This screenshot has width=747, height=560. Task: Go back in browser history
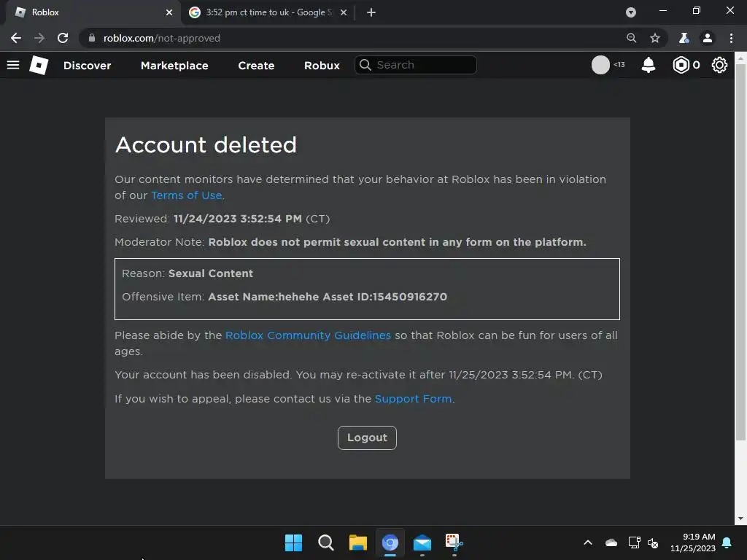pyautogui.click(x=16, y=38)
